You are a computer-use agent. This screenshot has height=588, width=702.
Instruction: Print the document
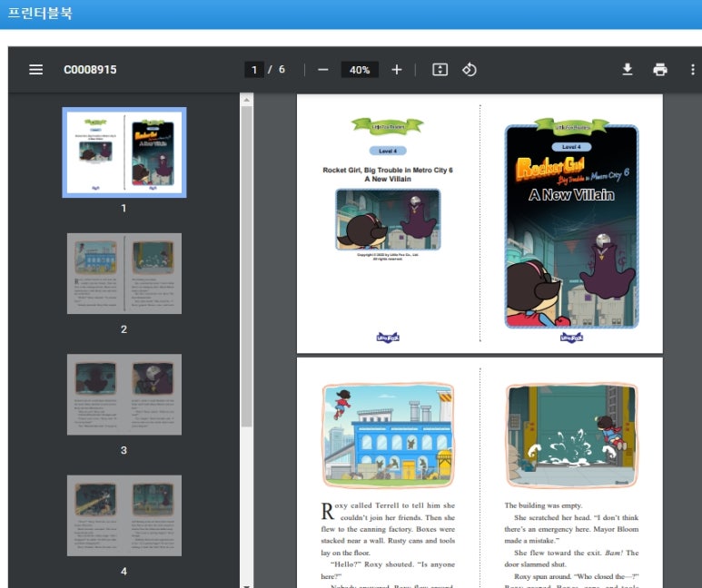tap(660, 69)
